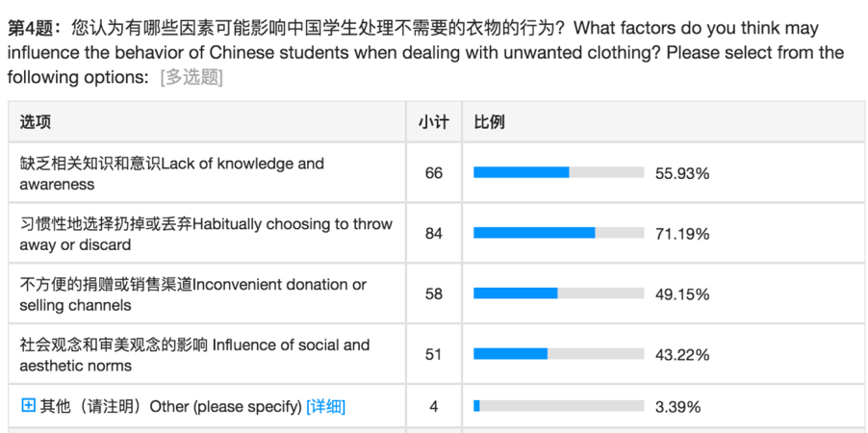868x433 pixels.
Task: Click the [多选题] multi-select label
Action: point(191,77)
